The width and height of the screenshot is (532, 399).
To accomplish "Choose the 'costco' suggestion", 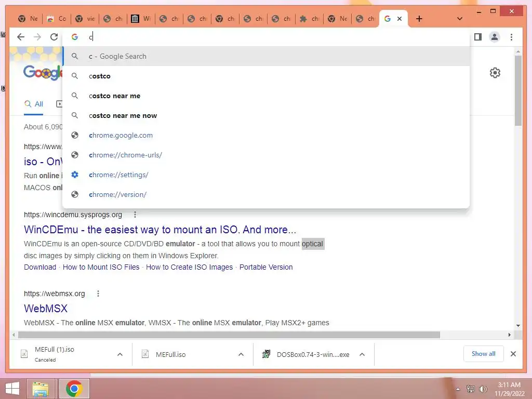I will (267, 76).
